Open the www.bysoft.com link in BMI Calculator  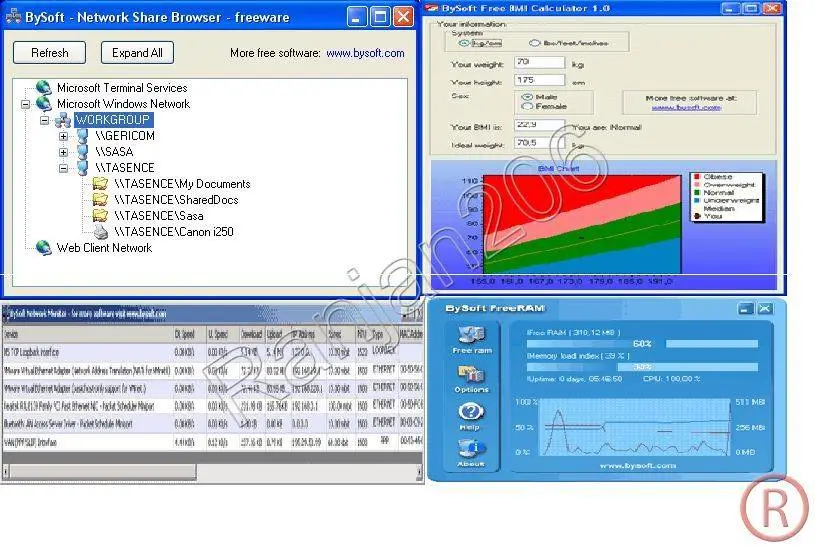[x=686, y=108]
